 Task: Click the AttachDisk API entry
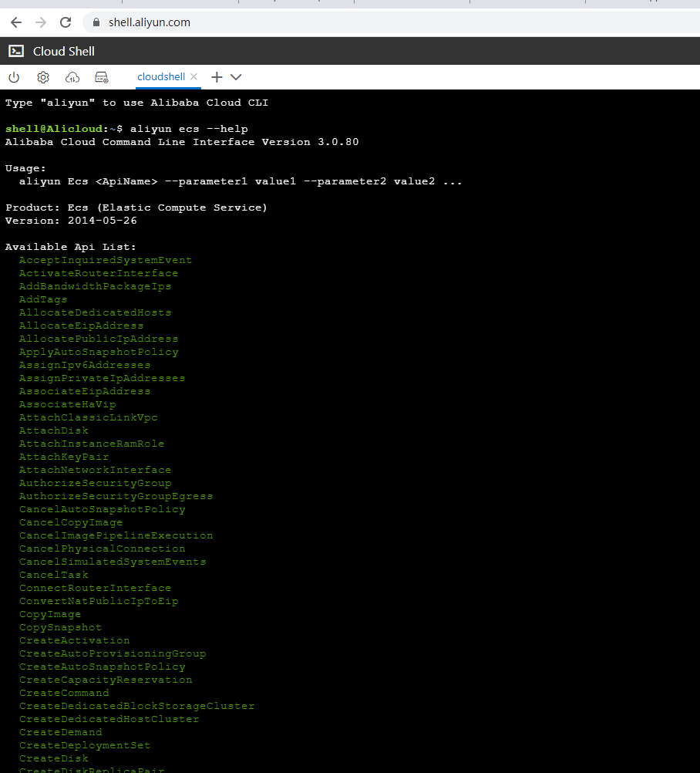pyautogui.click(x=54, y=430)
